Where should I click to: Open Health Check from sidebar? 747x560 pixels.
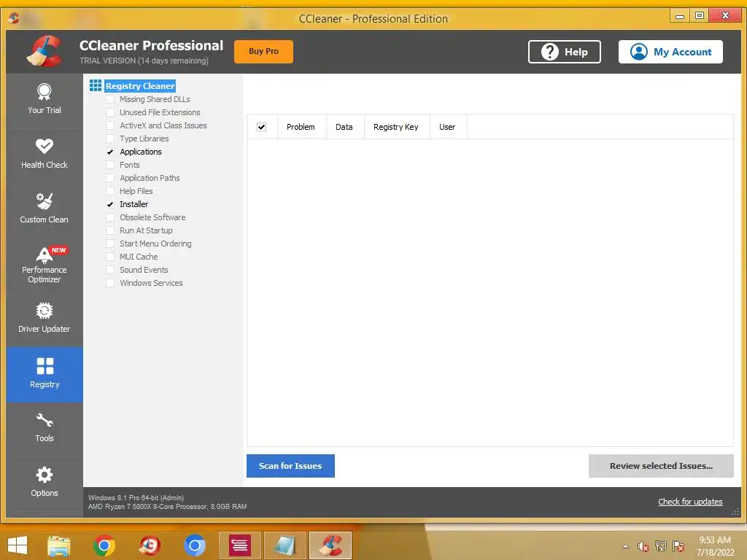click(x=44, y=155)
